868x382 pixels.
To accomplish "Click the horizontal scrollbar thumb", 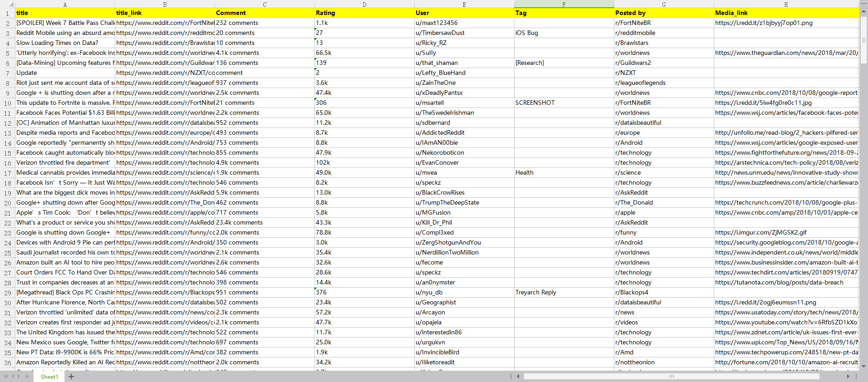I will pyautogui.click(x=672, y=376).
